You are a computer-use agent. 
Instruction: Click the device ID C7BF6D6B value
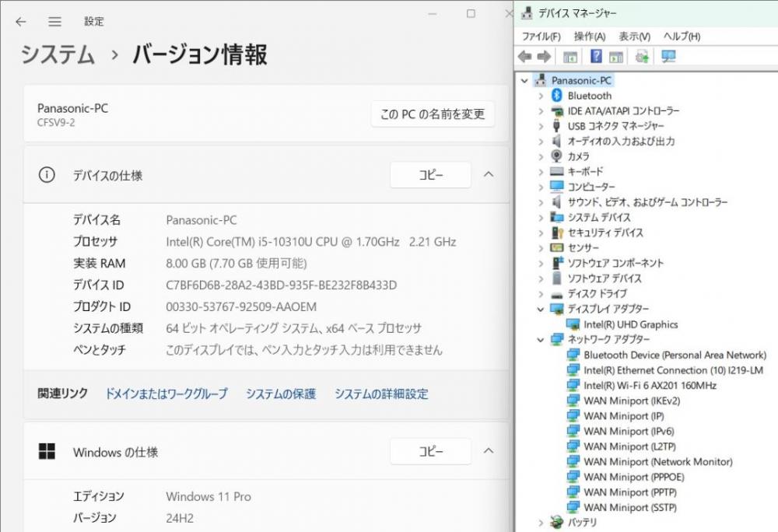(282, 285)
